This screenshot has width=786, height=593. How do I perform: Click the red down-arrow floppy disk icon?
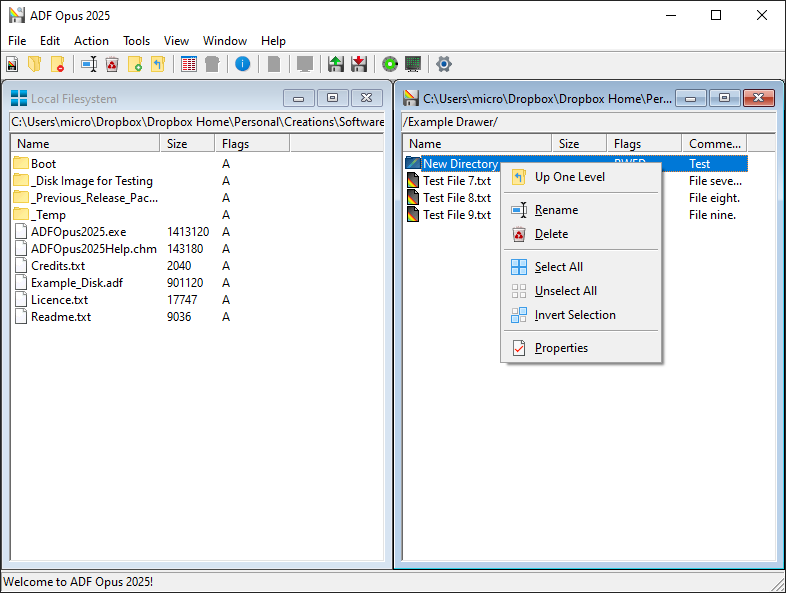(359, 64)
